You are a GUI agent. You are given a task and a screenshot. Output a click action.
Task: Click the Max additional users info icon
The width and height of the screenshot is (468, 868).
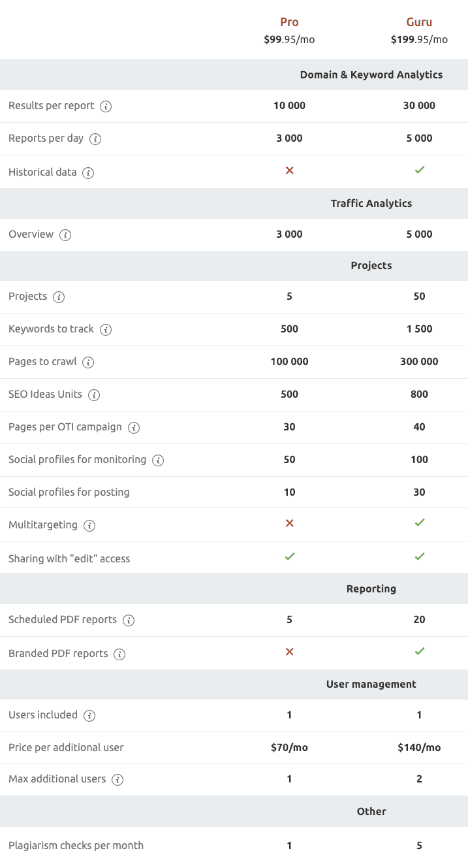pyautogui.click(x=117, y=780)
